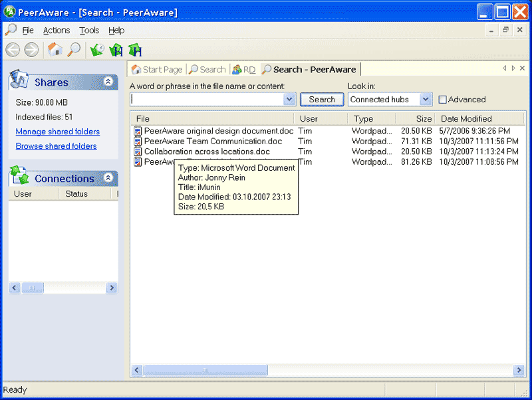Sort connections by User column
The height and width of the screenshot is (400, 532).
click(34, 194)
